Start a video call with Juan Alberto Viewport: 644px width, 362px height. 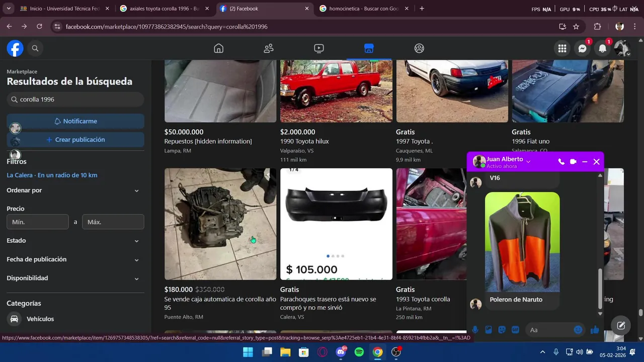coord(573,162)
